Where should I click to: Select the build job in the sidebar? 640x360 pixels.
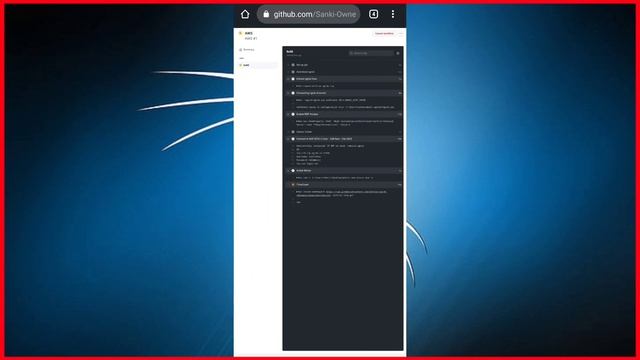point(257,65)
